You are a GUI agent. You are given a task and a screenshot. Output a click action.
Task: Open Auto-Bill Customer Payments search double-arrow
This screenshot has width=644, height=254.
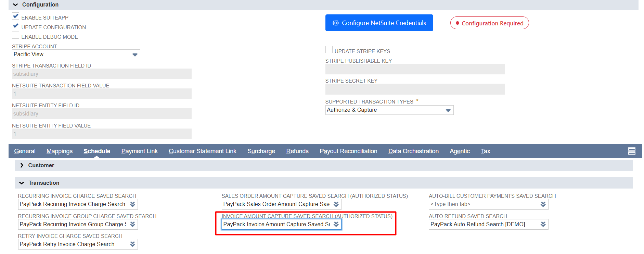[543, 204]
